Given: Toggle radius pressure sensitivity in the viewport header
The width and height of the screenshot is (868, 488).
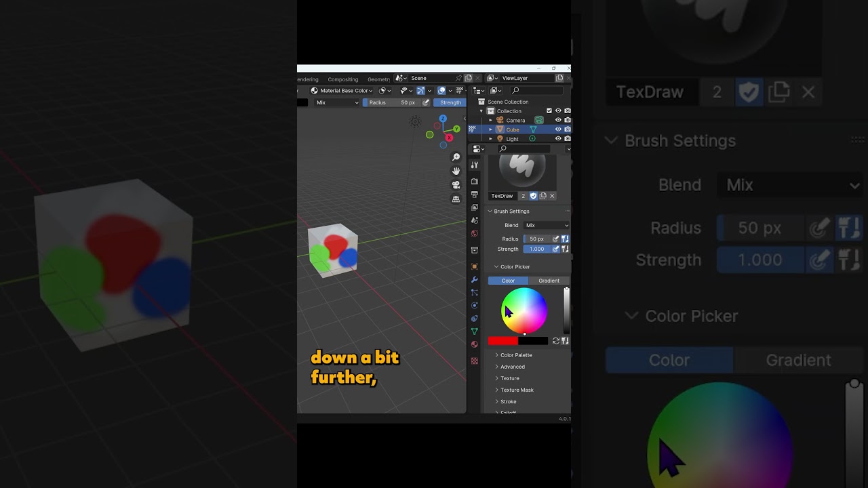Looking at the screenshot, I should pos(426,102).
